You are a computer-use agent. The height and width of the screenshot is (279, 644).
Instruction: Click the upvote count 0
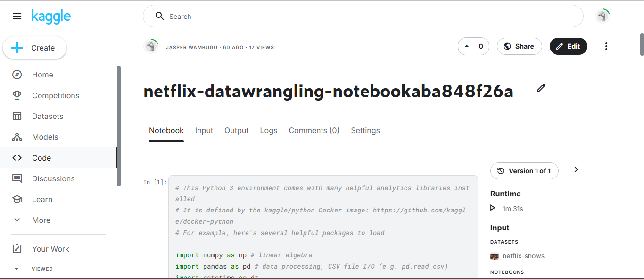pos(481,46)
